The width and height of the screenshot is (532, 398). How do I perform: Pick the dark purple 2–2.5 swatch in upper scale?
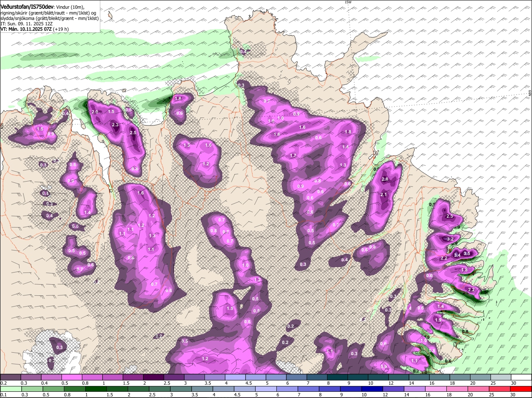(153, 377)
